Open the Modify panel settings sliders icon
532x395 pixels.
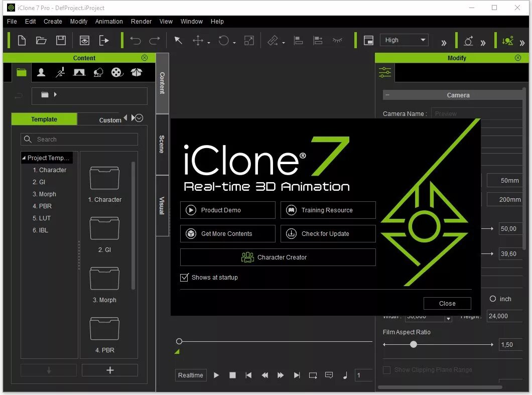[385, 72]
